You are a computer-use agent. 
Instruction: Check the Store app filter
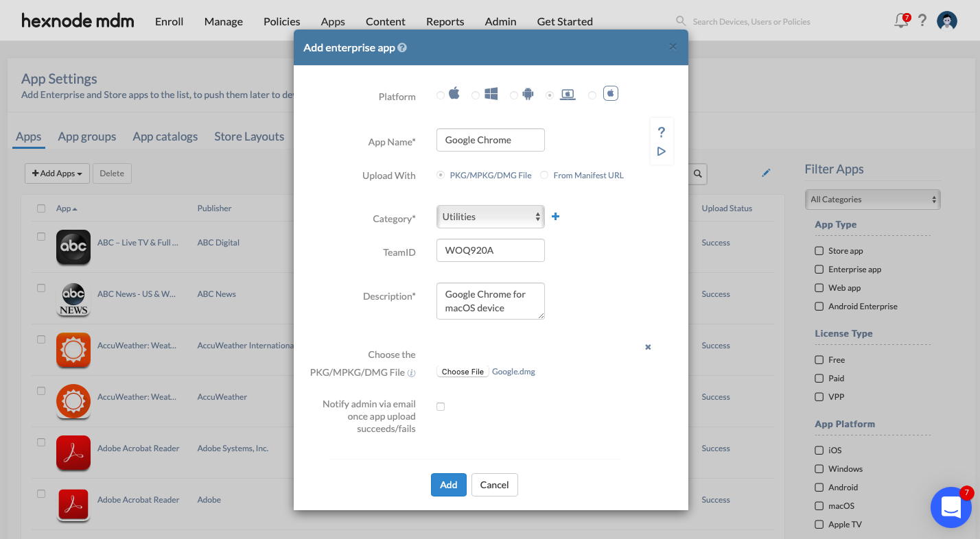(x=819, y=251)
